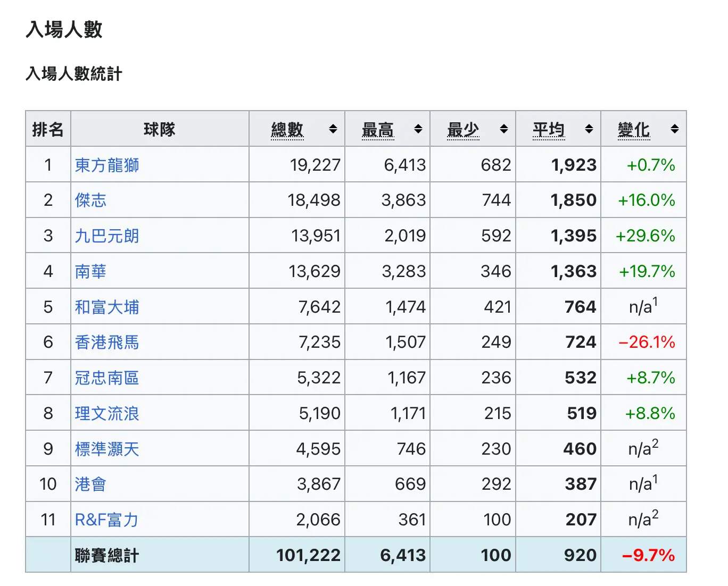Sort table by 變化 column arrows

(x=675, y=129)
